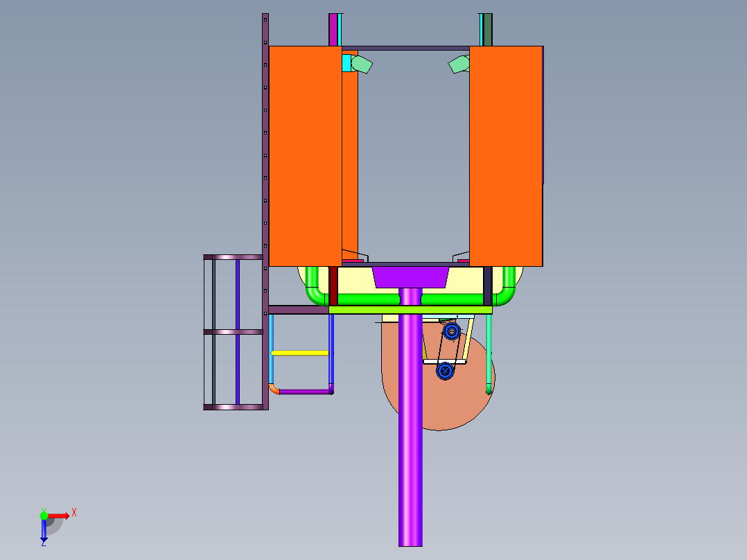Select the left light-green nozzle part

[362, 64]
